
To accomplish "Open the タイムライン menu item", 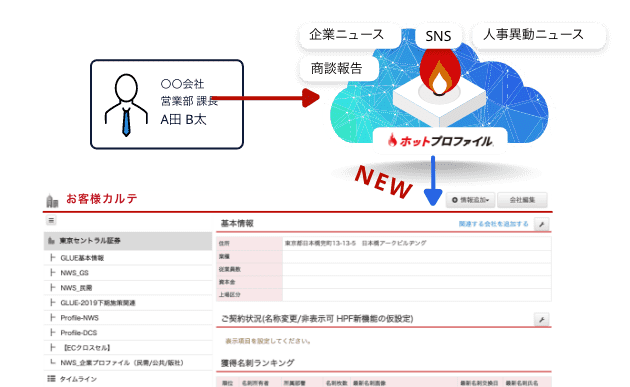I will (x=78, y=379).
